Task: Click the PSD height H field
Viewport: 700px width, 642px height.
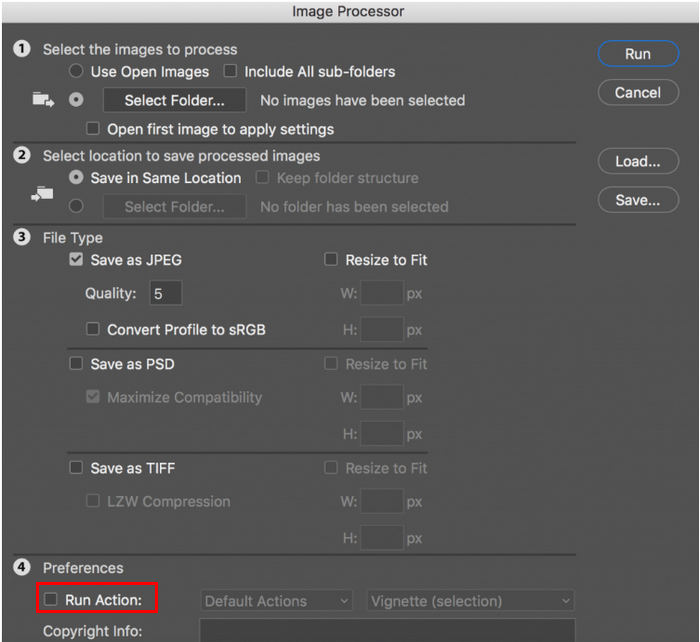Action: 382,434
